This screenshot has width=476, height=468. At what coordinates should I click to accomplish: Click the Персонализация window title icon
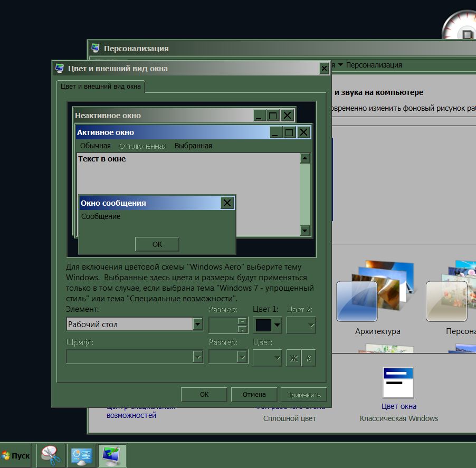pos(96,48)
